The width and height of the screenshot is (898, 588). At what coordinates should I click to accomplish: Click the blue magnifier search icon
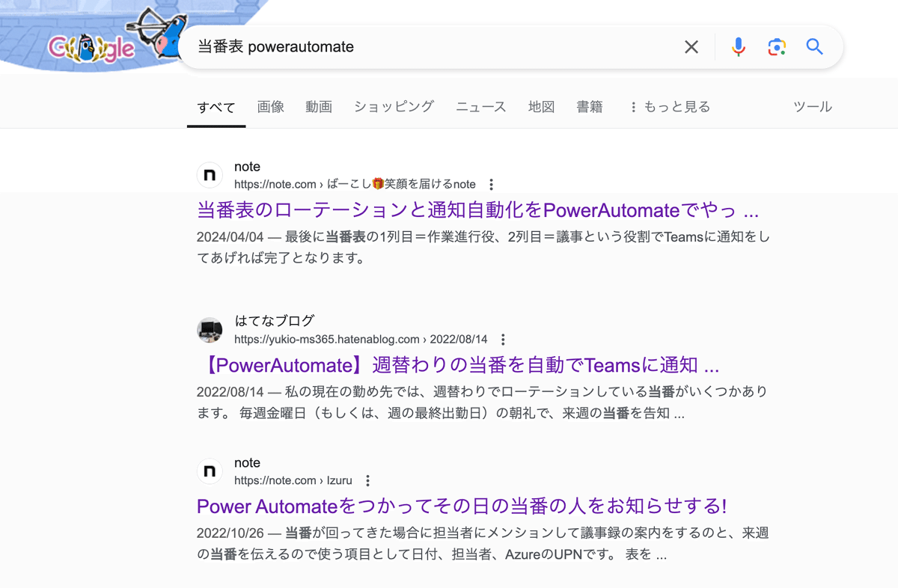815,47
